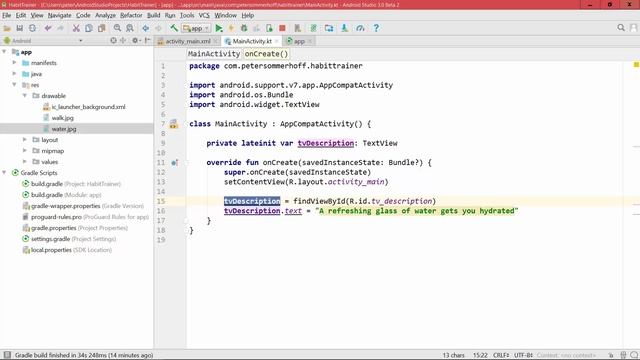Stop the app with the red square icon
The width and height of the screenshot is (640, 360).
point(282,28)
